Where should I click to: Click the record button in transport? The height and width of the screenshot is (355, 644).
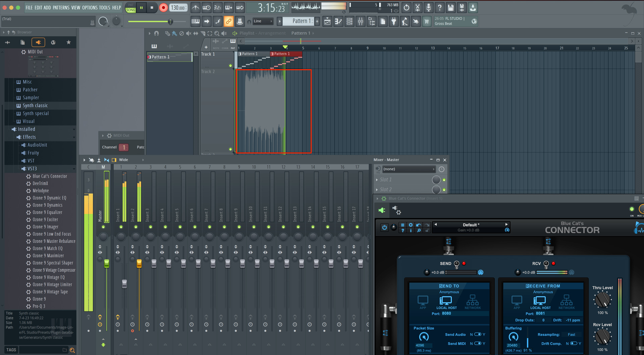(x=163, y=8)
